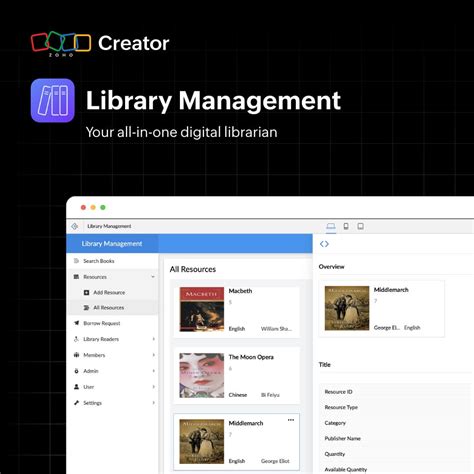Click The Moon Opera title text
This screenshot has width=474, height=474.
point(251,357)
